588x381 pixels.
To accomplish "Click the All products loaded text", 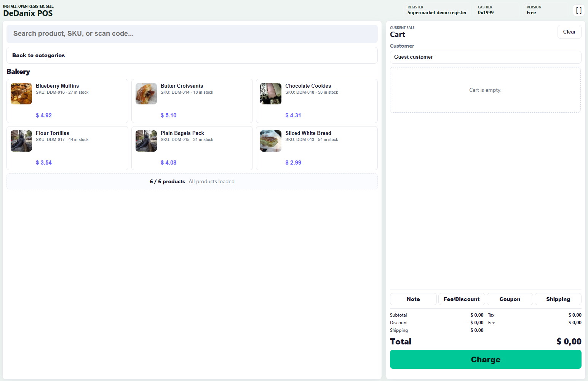I will (211, 181).
